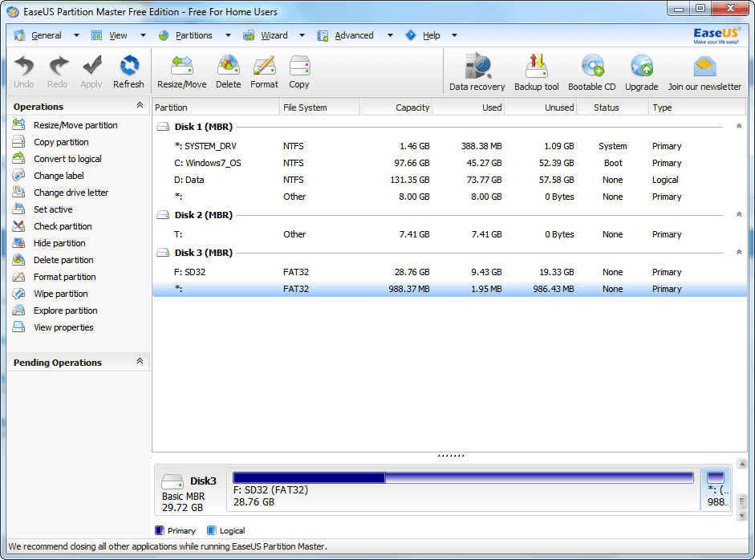Apply pending changes with the Apply checkmark

pyautogui.click(x=91, y=66)
